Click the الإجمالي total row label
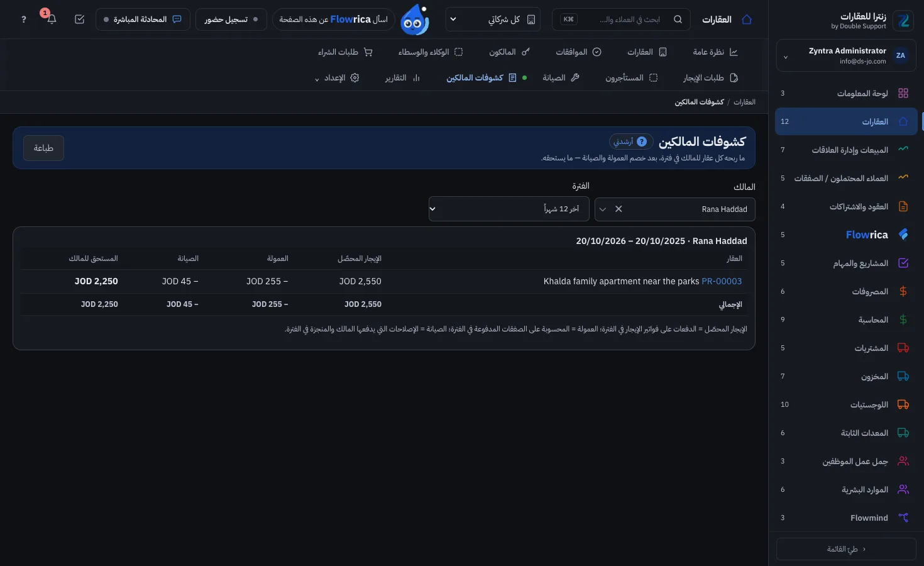Viewport: 924px width, 566px height. point(730,304)
